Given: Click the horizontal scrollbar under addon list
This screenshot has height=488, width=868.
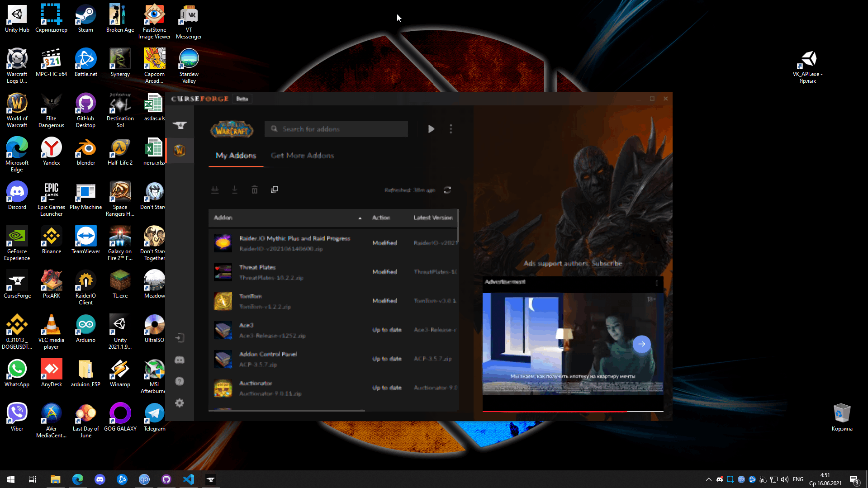Looking at the screenshot, I should pos(287,411).
